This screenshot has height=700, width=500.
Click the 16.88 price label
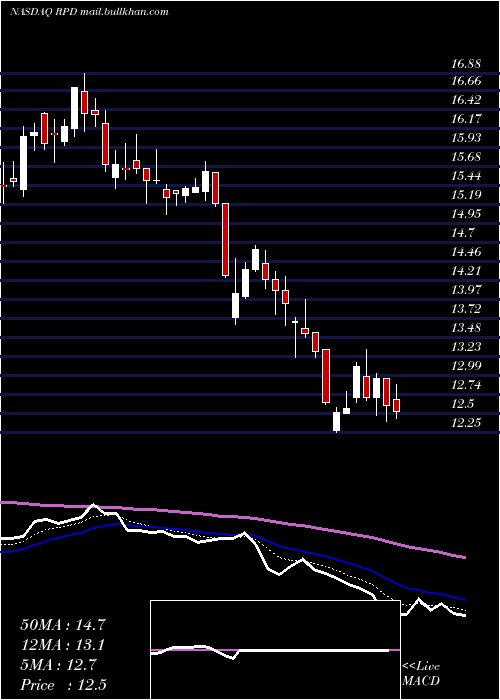tap(466, 64)
